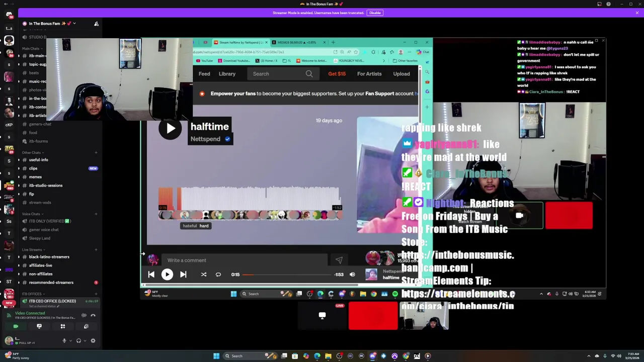Open the soundboard button in voice panel
Viewport: 644px width, 362px height.
coord(86,326)
